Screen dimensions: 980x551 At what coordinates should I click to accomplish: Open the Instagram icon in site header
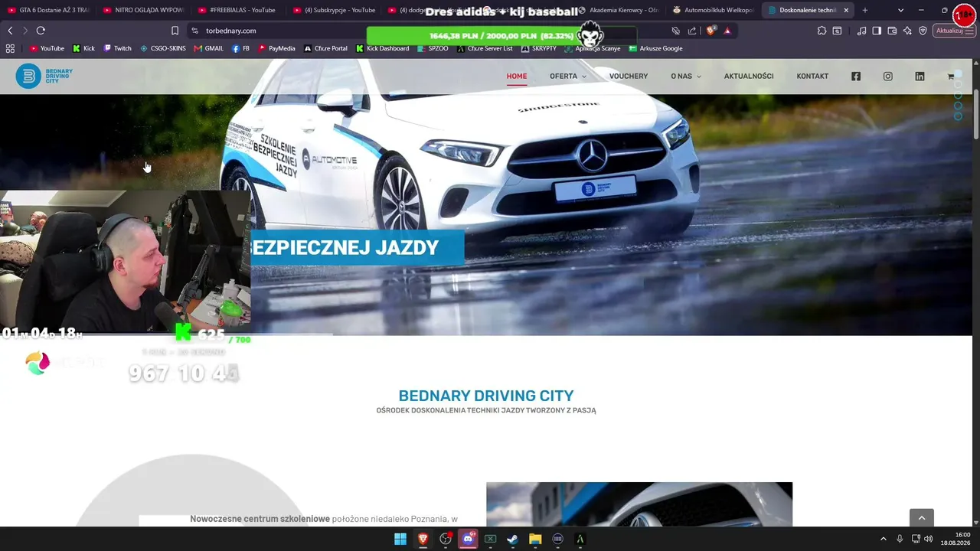tap(888, 77)
